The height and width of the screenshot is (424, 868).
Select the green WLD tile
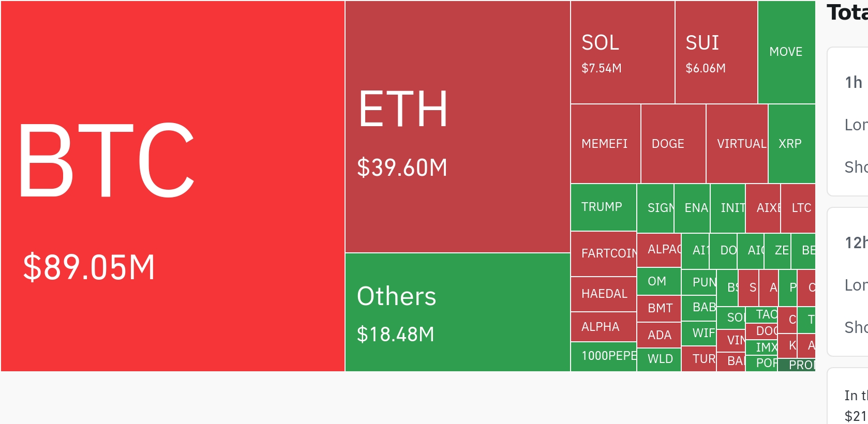659,359
